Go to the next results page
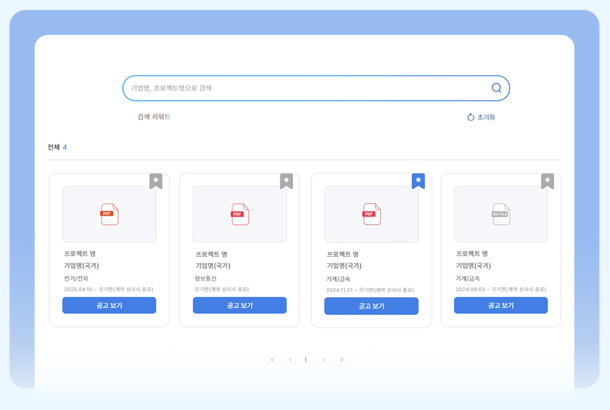Image resolution: width=610 pixels, height=410 pixels. [323, 360]
